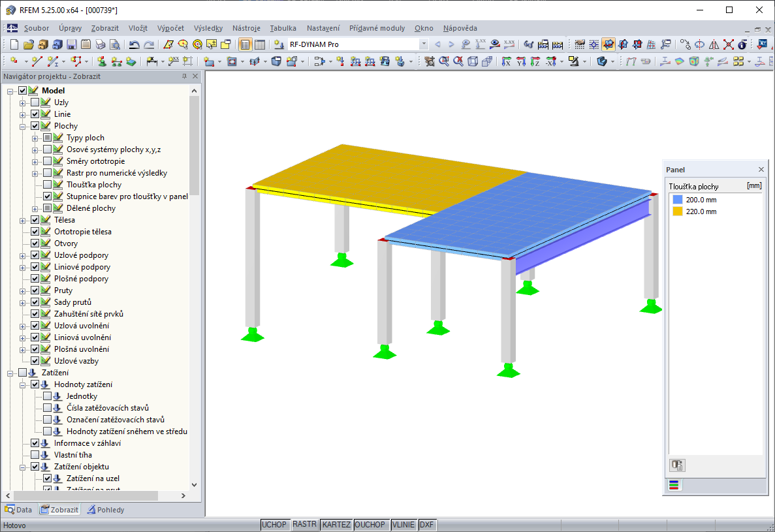Screen dimensions: 775x532
Task: Select the New rectangular surface tool
Action: 208,61
